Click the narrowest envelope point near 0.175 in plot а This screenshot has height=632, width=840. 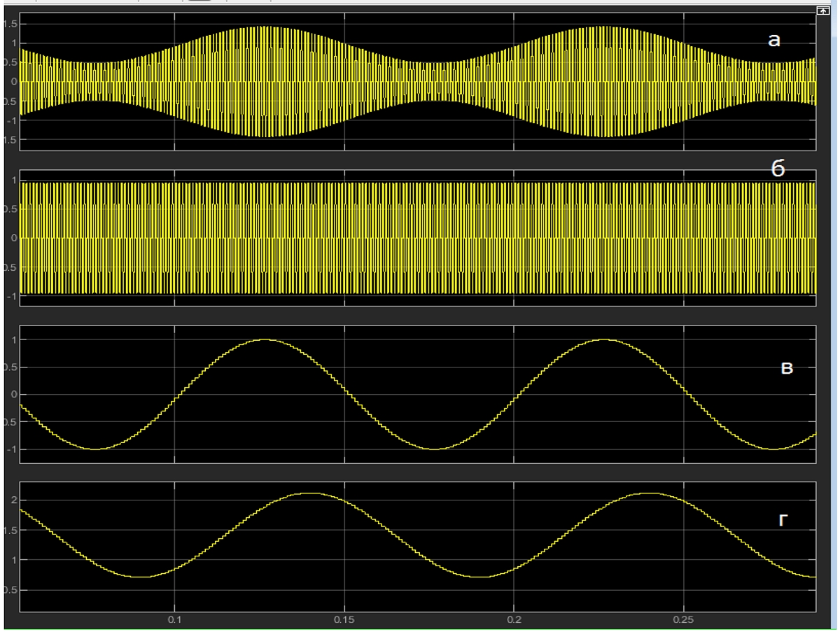coord(434,82)
